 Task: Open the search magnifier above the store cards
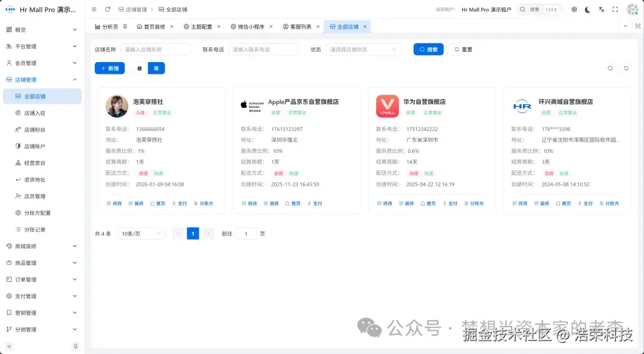(x=610, y=68)
